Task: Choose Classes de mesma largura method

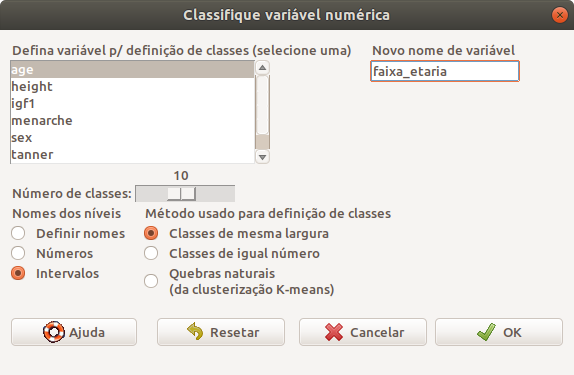Action: click(x=151, y=233)
